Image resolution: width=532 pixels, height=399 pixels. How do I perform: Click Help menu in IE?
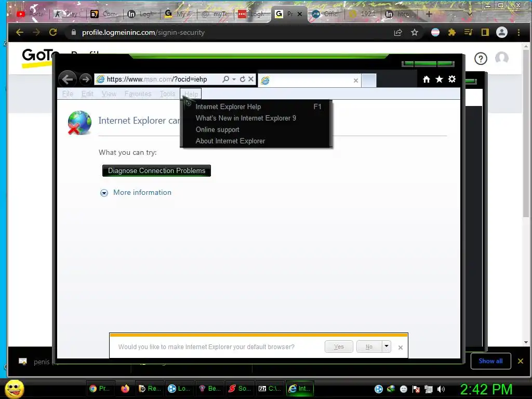pyautogui.click(x=191, y=94)
